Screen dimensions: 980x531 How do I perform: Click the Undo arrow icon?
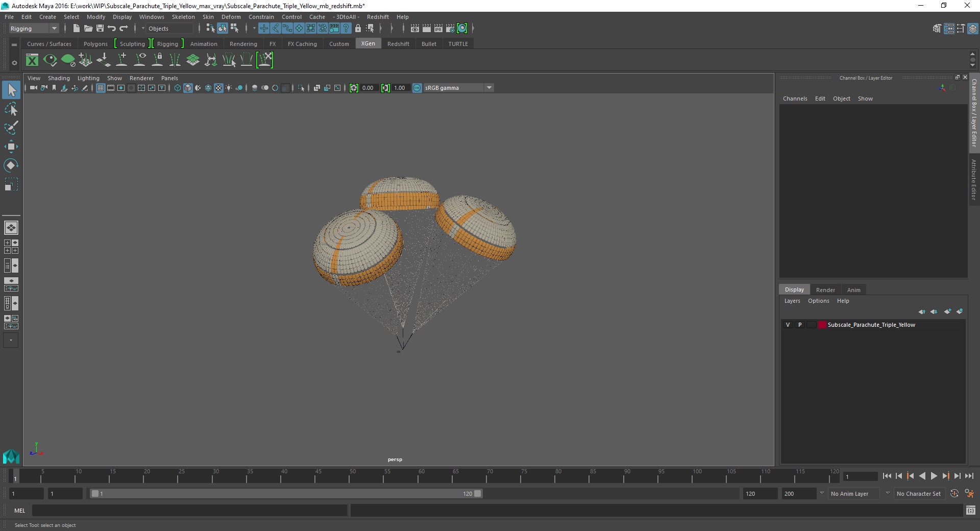(x=112, y=29)
